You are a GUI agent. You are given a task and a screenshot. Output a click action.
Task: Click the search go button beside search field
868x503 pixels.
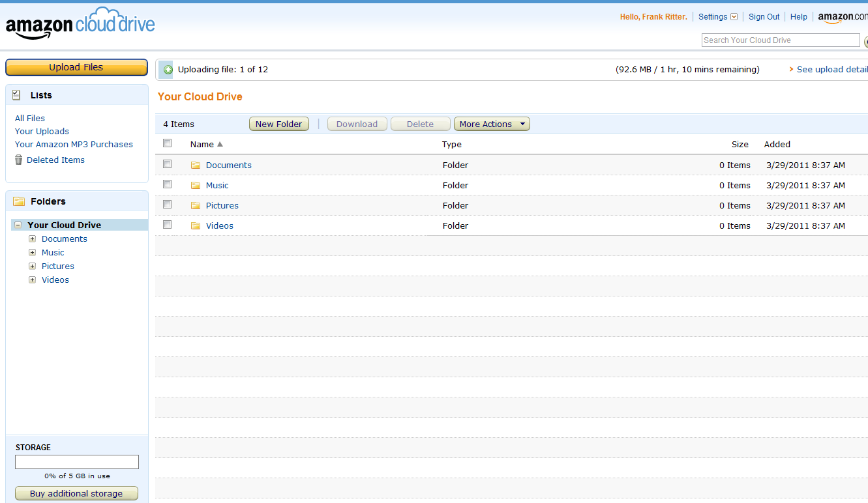[x=866, y=42]
